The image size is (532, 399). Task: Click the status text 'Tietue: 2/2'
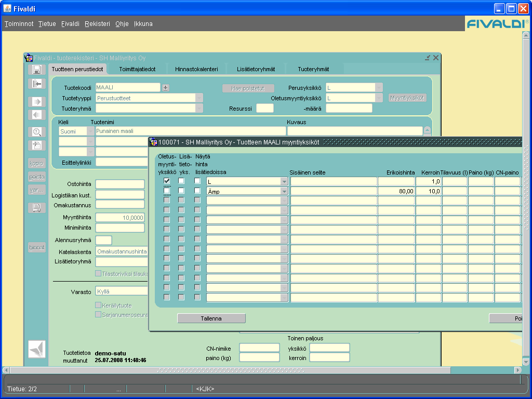22,389
